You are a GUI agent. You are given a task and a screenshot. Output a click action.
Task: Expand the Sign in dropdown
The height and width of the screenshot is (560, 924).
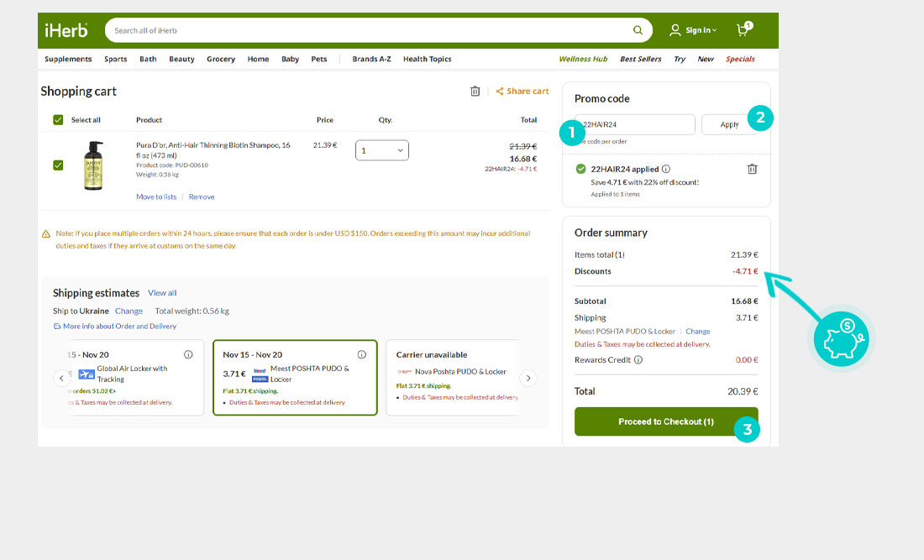pos(701,30)
